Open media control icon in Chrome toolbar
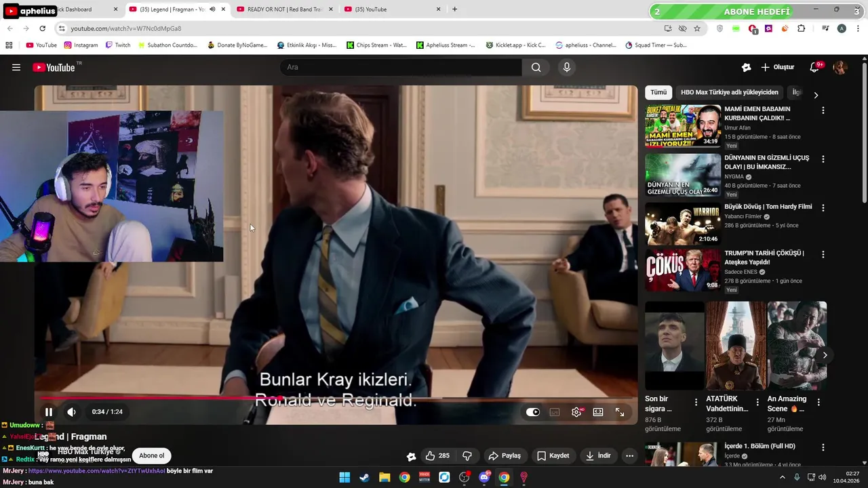The image size is (868, 488). click(x=825, y=28)
